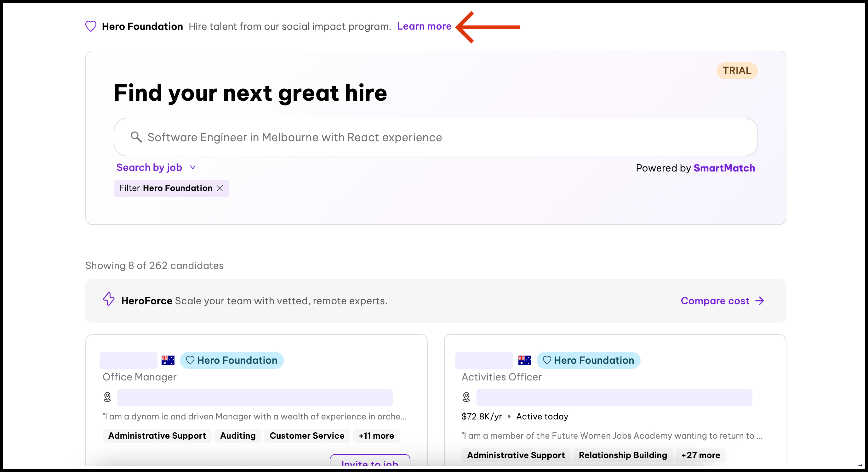Click the HeroForce lightning bolt icon
Screen dimensions: 868x472
pos(108,299)
